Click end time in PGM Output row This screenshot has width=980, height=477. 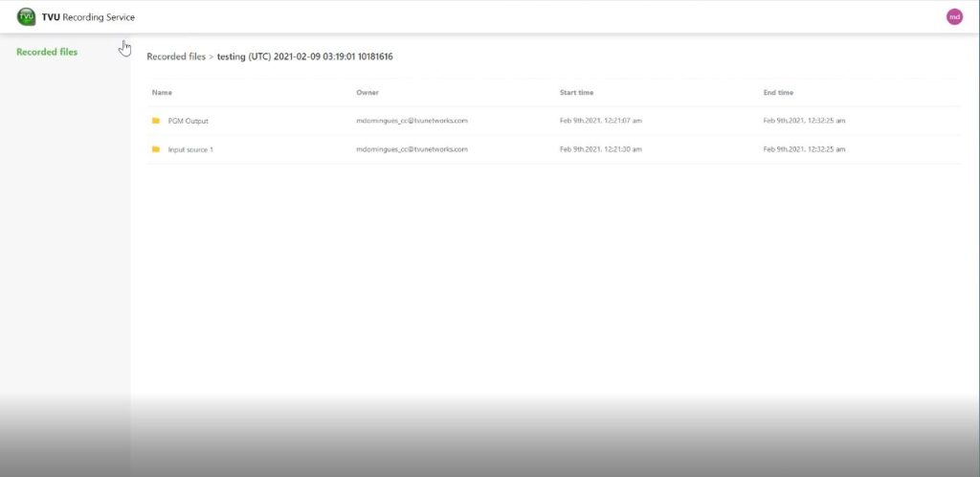pyautogui.click(x=804, y=121)
